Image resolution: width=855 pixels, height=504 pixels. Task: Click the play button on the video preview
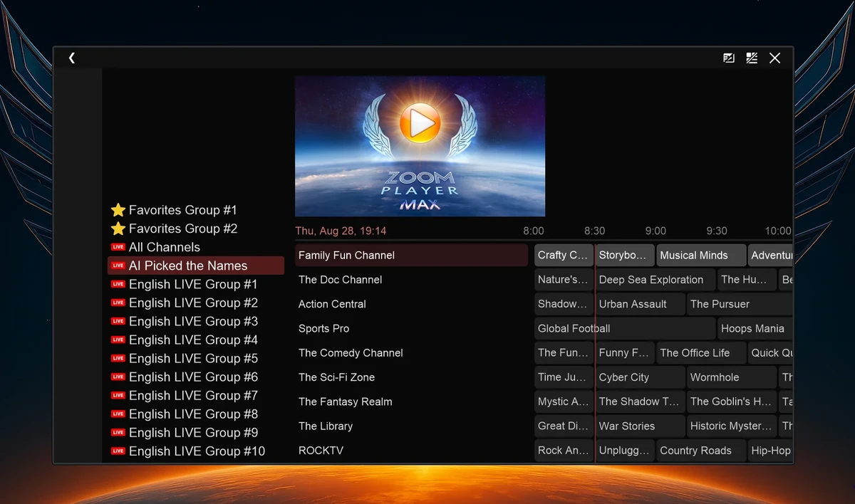(420, 125)
